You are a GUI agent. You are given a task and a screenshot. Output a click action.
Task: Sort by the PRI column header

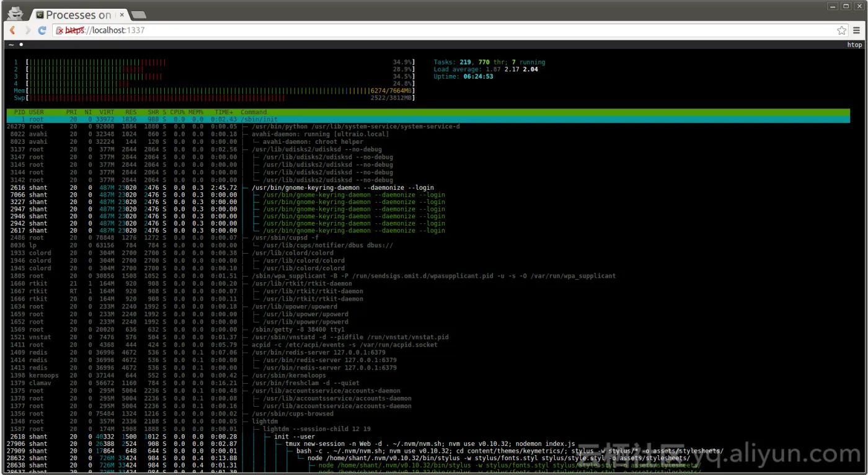(x=72, y=112)
